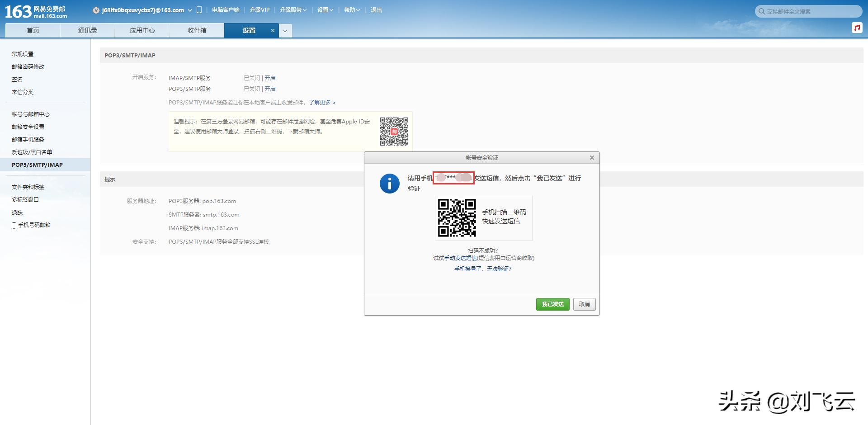Viewport: 868px width, 425px height.
Task: Open 多标签窗口 in the sidebar
Action: [25, 199]
